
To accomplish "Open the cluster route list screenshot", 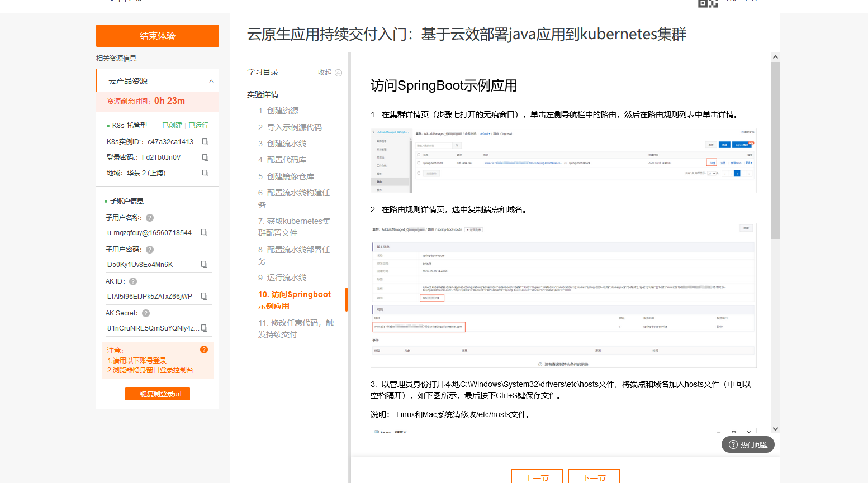I will pos(563,161).
